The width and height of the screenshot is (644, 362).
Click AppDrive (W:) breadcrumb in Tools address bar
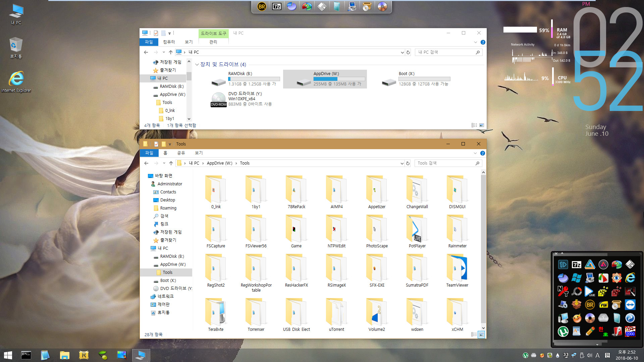[219, 163]
